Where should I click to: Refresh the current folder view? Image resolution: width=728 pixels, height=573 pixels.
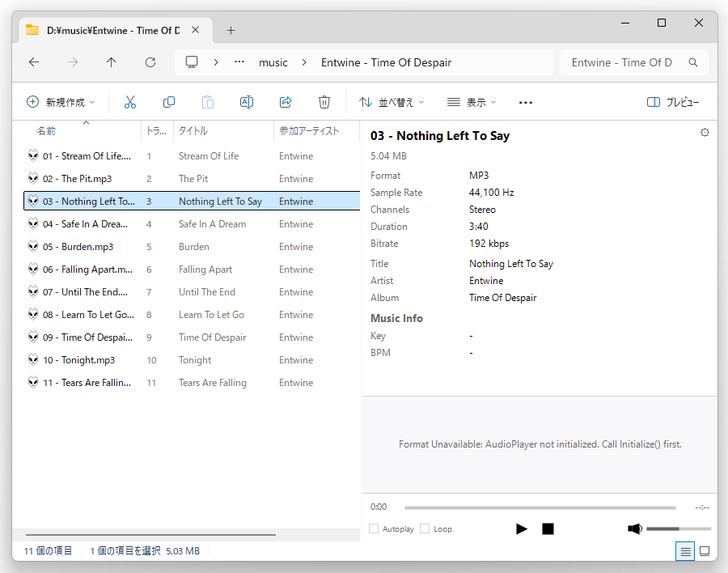(x=150, y=62)
